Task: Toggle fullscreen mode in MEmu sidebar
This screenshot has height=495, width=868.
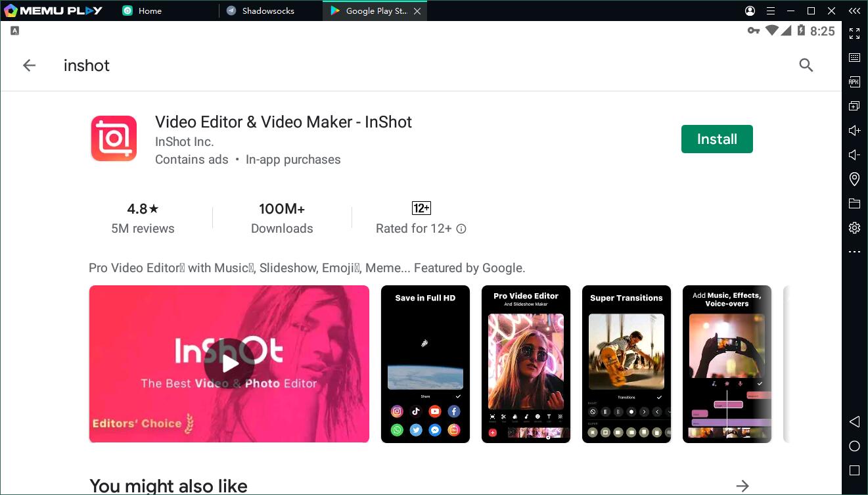Action: click(854, 34)
